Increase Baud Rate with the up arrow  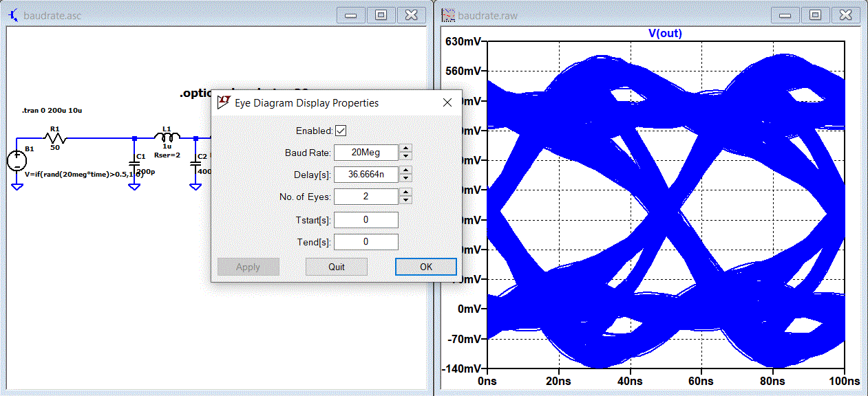click(x=405, y=148)
